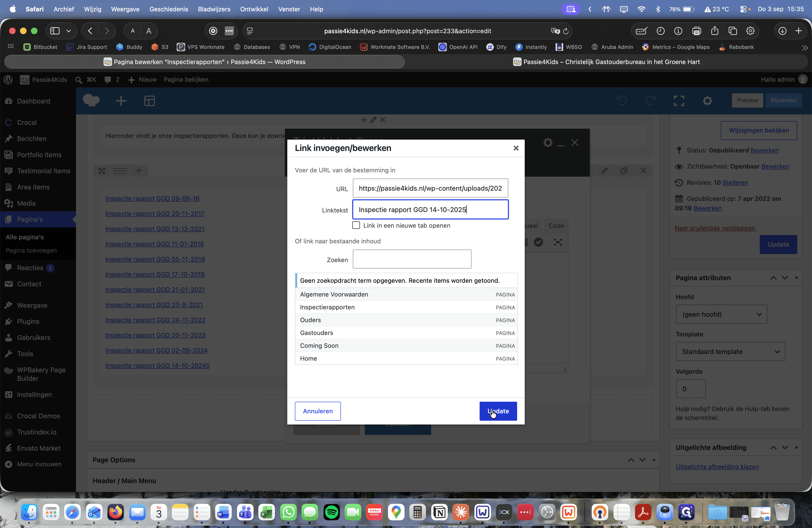Click Annuleren in the link dialog
This screenshot has width=812, height=528.
pos(318,411)
